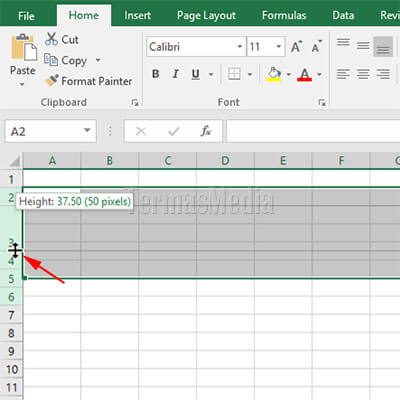Toggle Bold formatting

pyautogui.click(x=155, y=74)
